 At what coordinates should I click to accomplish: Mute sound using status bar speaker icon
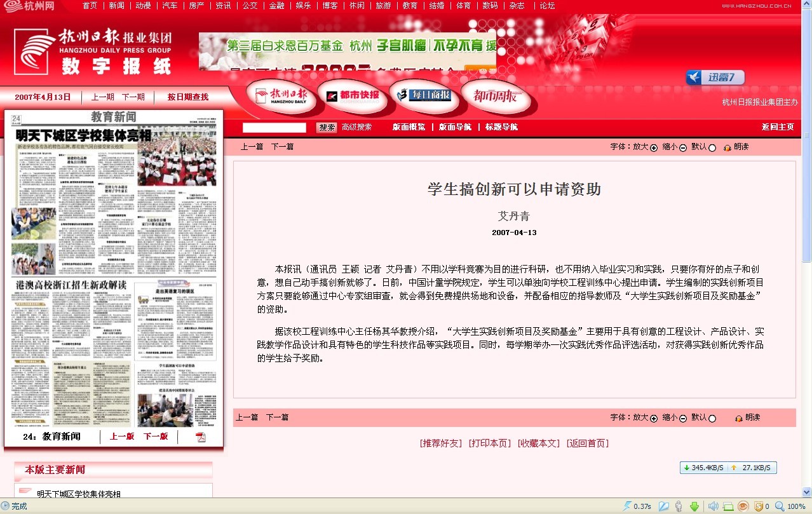pyautogui.click(x=713, y=506)
